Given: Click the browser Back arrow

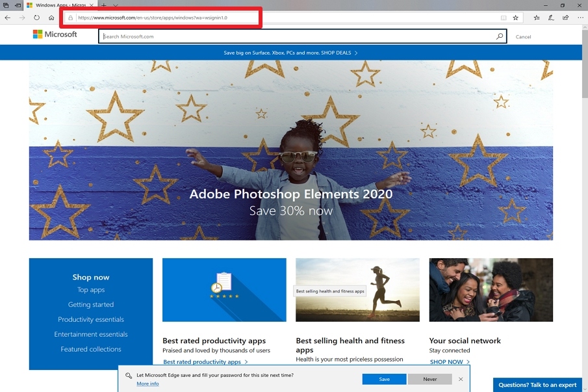Looking at the screenshot, I should 8,18.
